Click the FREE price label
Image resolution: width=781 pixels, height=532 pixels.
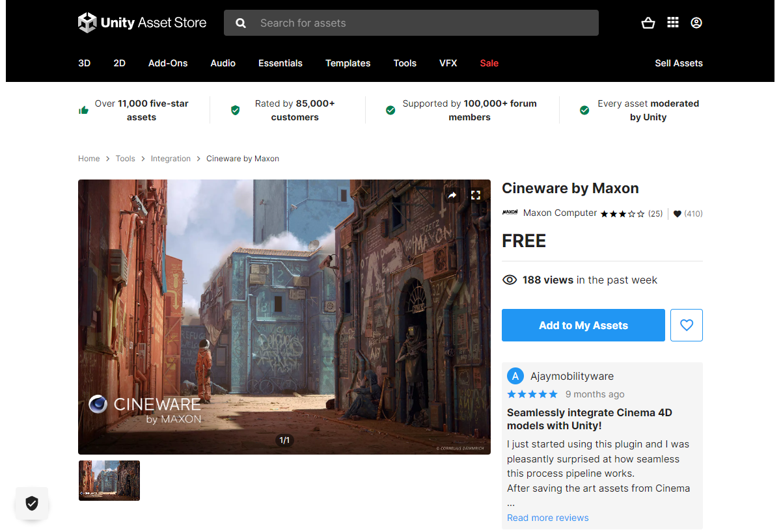(x=524, y=241)
